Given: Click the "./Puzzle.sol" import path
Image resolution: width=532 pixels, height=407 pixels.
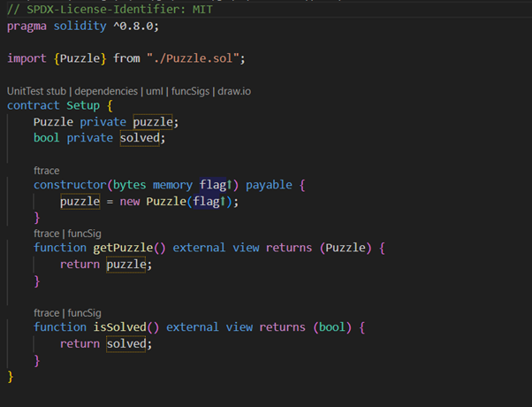Looking at the screenshot, I should [193, 58].
